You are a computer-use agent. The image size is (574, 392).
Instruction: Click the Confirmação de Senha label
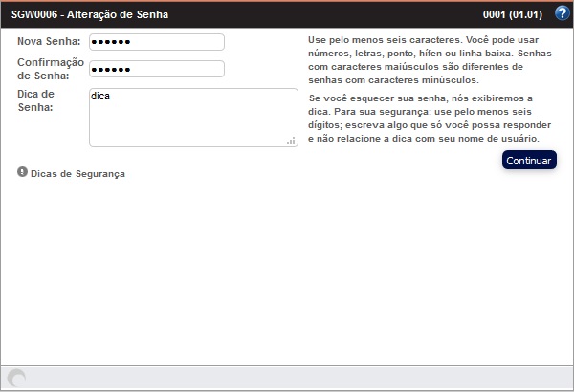tap(51, 68)
